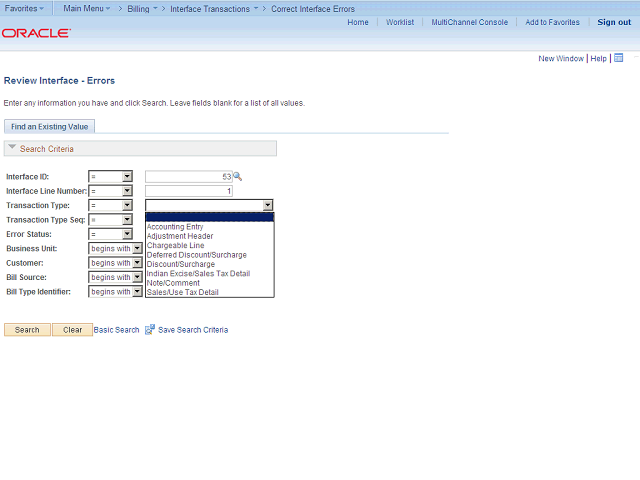Screen dimensions: 640x480
Task: Select the Find an Existing Value tab
Action: click(x=49, y=127)
